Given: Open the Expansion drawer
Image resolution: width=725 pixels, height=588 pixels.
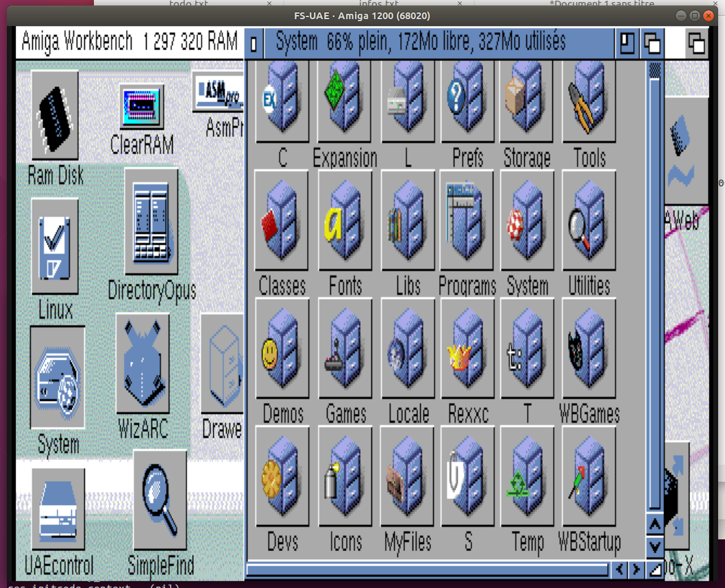Looking at the screenshot, I should pyautogui.click(x=344, y=101).
